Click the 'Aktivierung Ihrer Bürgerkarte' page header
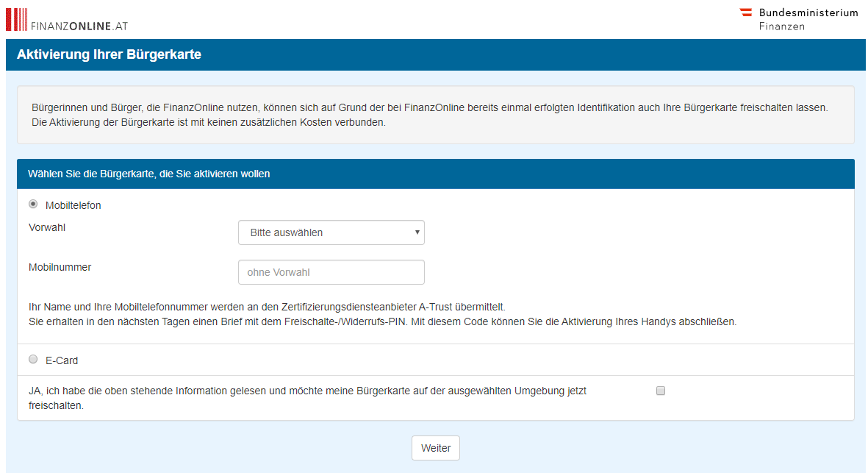The height and width of the screenshot is (473, 868). (x=109, y=55)
